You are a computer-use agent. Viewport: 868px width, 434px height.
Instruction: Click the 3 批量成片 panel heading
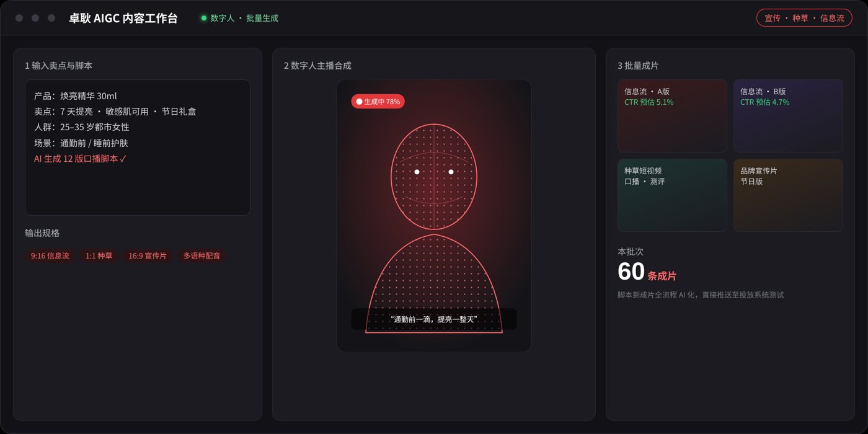[x=638, y=66]
